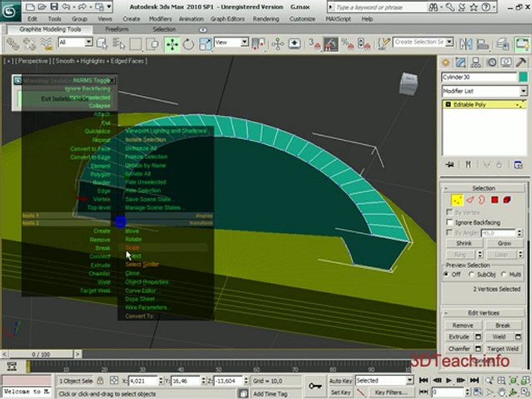532x399 pixels.
Task: Click the Rectangular Selection Region icon
Action: point(135,44)
